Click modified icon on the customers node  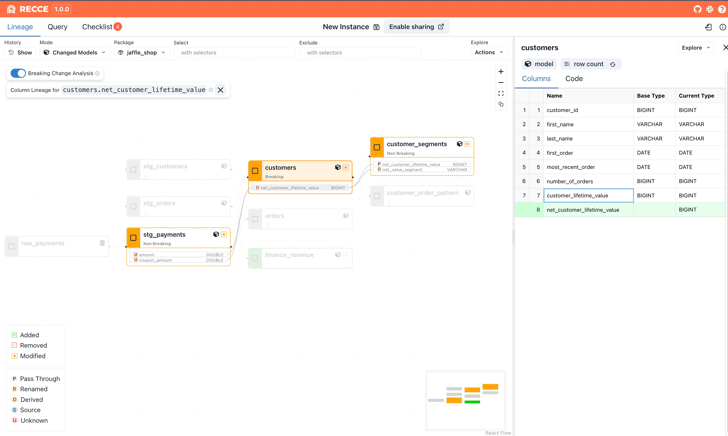[x=346, y=167]
